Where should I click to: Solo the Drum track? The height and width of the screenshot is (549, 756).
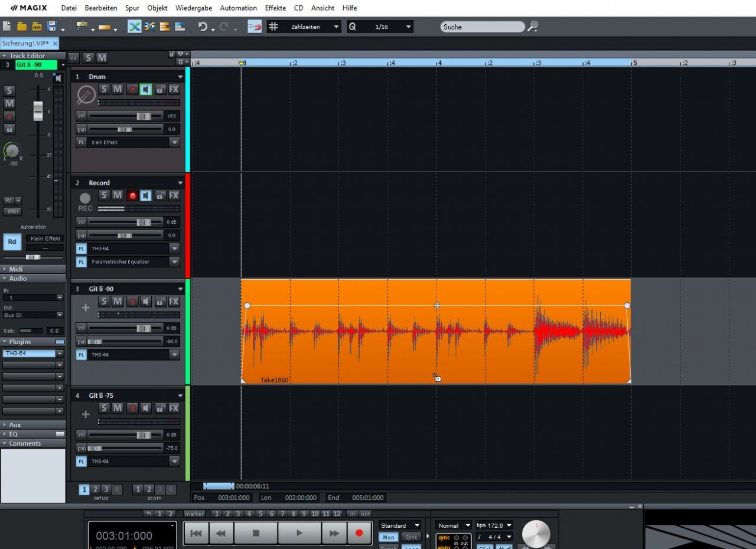pyautogui.click(x=104, y=89)
